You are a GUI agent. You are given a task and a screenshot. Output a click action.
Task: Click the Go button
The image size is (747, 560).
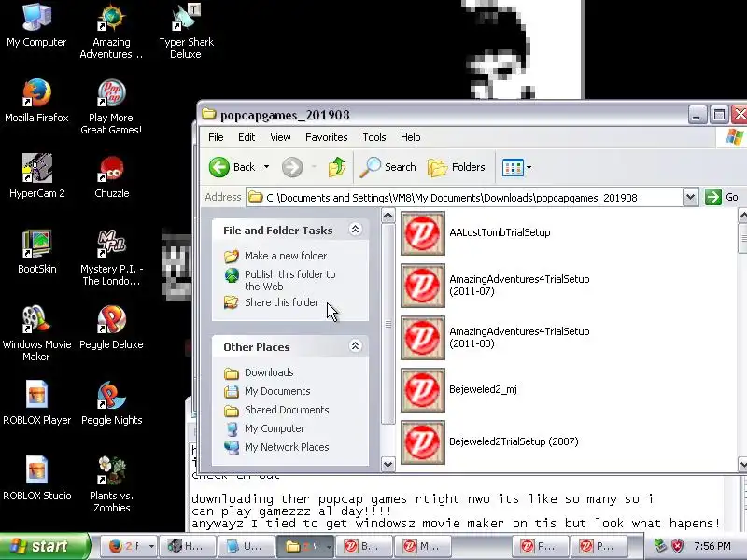pyautogui.click(x=722, y=197)
